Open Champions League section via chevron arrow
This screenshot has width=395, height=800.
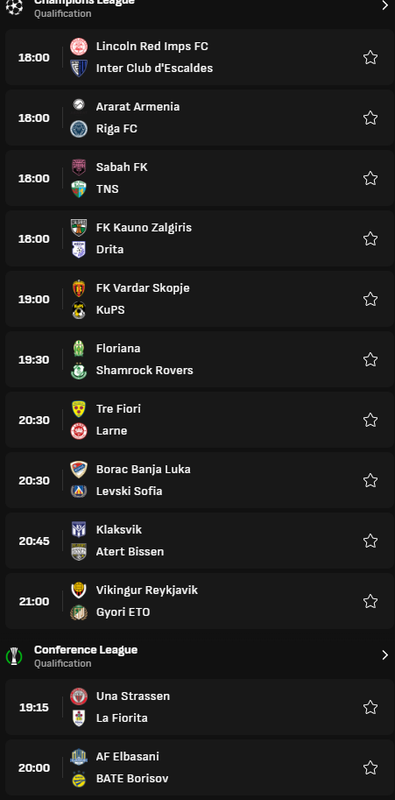pyautogui.click(x=385, y=6)
